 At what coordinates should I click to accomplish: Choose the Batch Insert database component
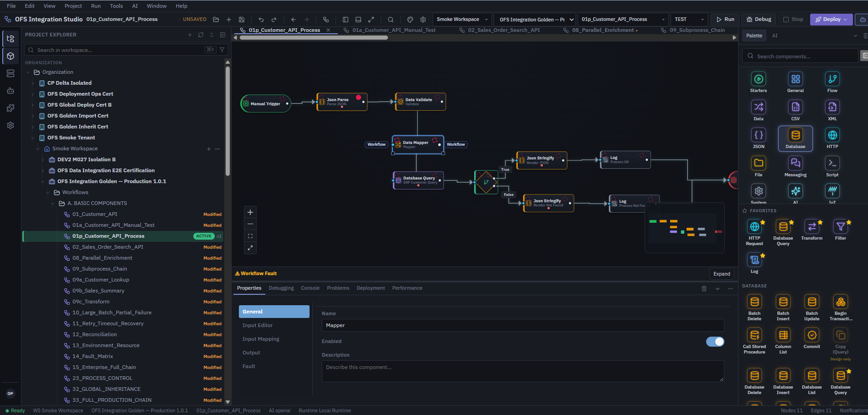(783, 308)
